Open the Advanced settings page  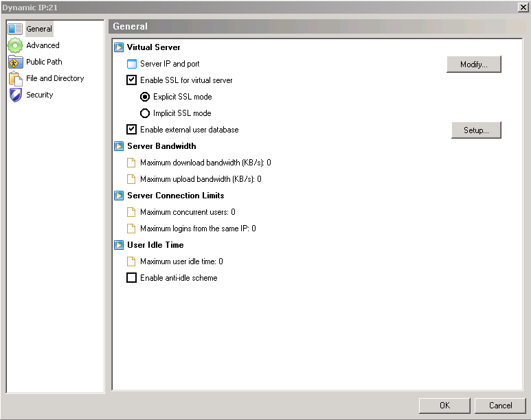click(43, 45)
